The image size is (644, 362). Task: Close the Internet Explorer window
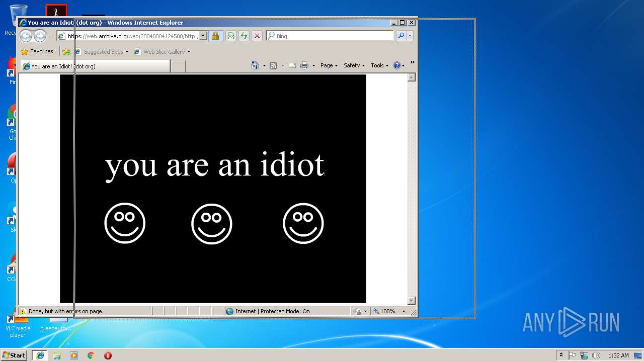point(412,23)
